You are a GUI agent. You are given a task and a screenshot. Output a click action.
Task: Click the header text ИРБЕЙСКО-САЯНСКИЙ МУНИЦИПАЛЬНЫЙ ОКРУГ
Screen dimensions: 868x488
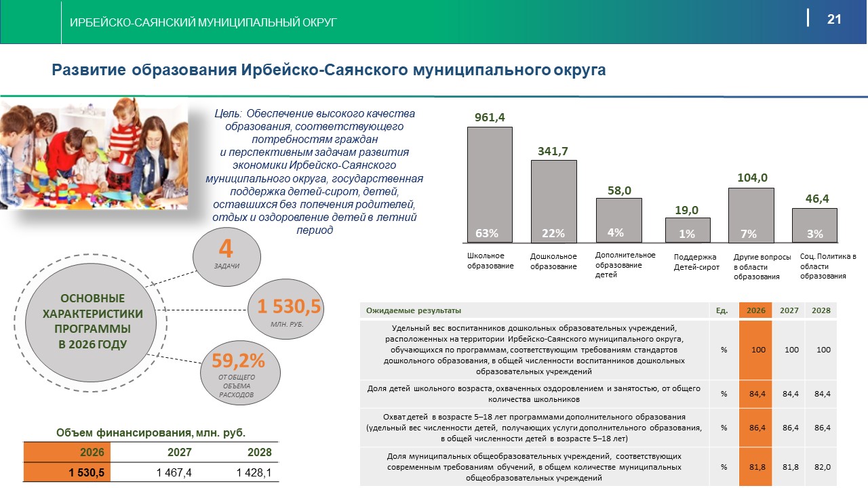click(x=203, y=23)
